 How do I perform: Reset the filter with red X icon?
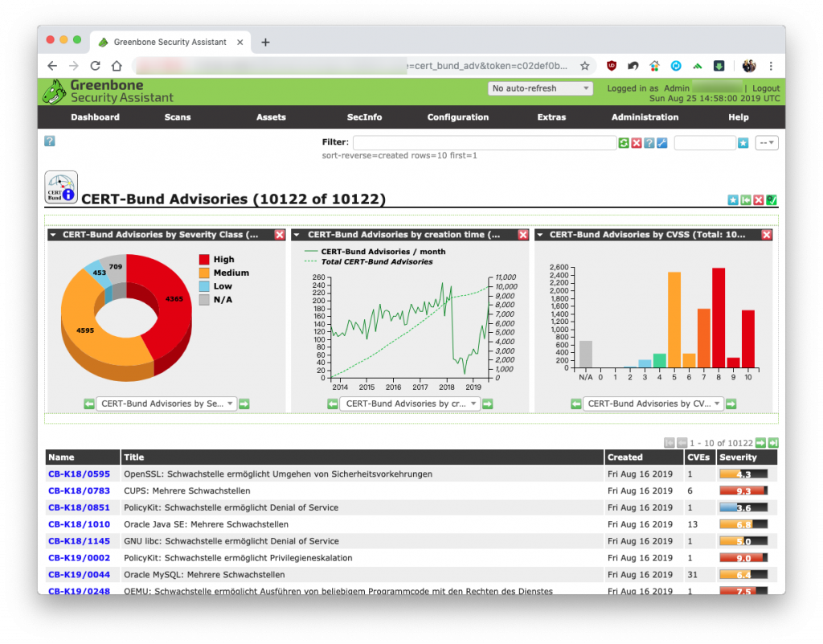637,143
